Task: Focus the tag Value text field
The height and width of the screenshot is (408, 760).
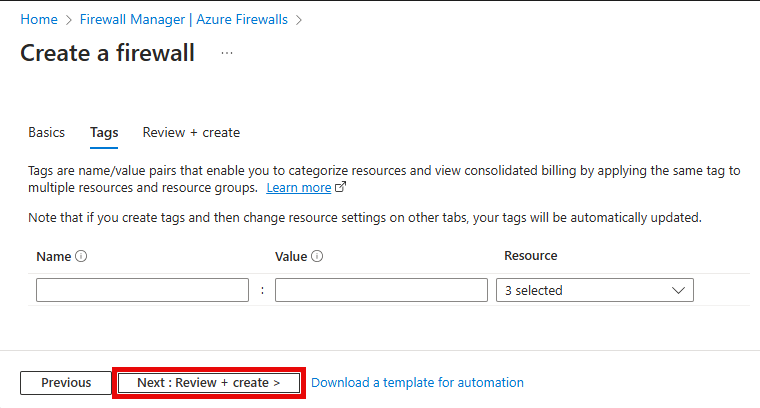Action: 381,290
